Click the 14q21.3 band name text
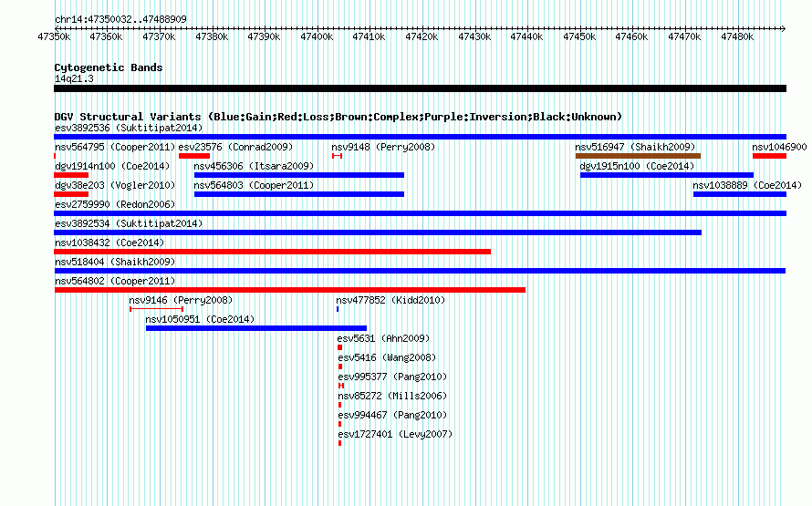The image size is (812, 506). (74, 78)
